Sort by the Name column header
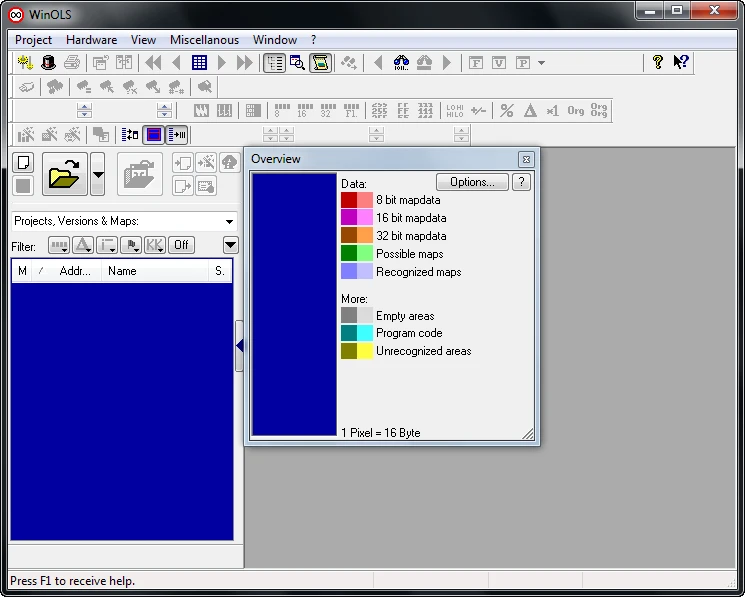This screenshot has height=597, width=745. (155, 271)
